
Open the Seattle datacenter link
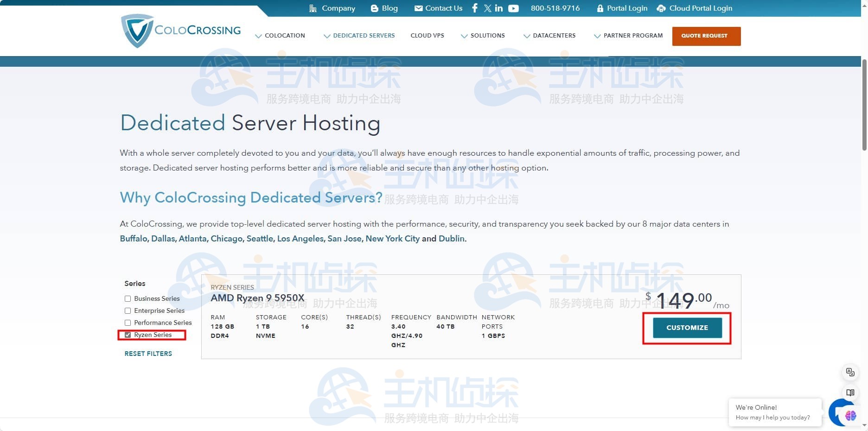[260, 239]
